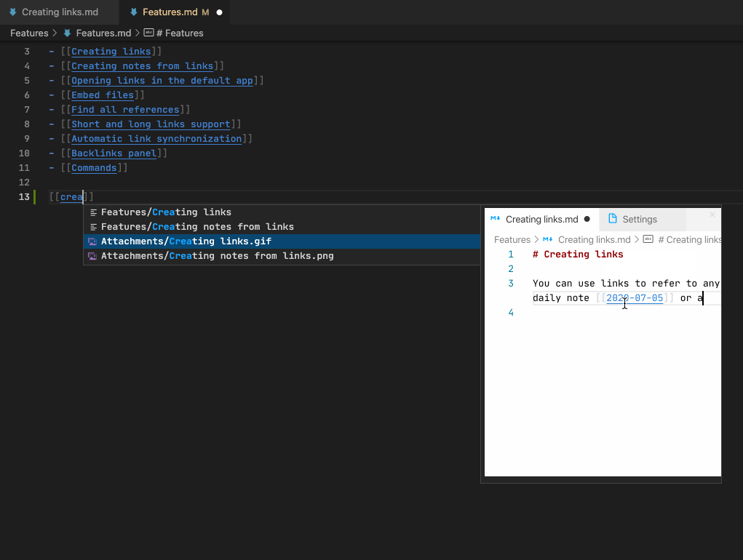Click line number 13 in the editor gutter
The image size is (743, 560).
(24, 196)
